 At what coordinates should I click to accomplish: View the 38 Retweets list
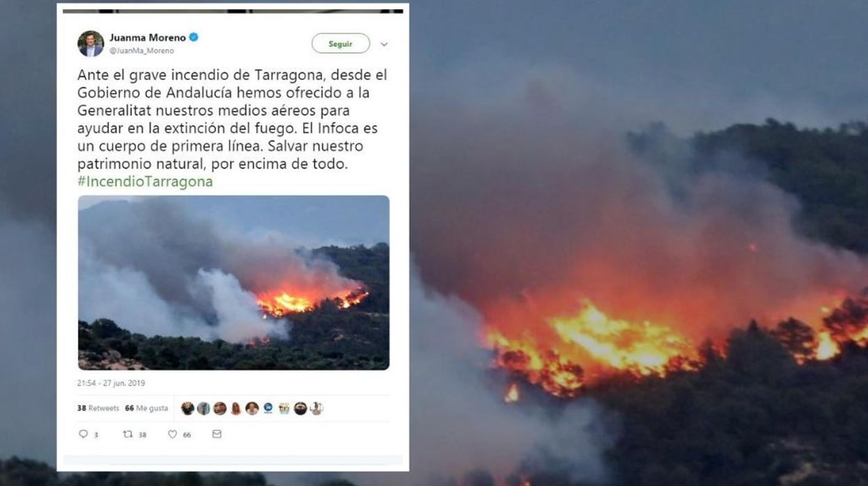pos(98,408)
